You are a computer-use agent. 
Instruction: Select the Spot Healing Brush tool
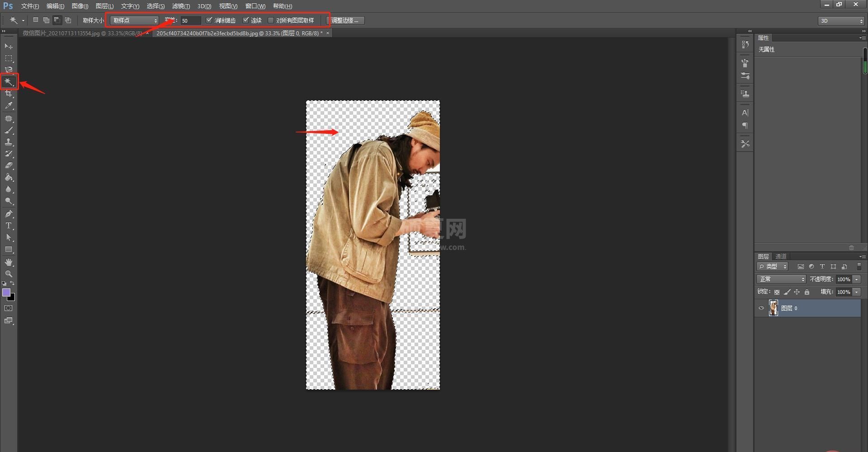tap(9, 118)
